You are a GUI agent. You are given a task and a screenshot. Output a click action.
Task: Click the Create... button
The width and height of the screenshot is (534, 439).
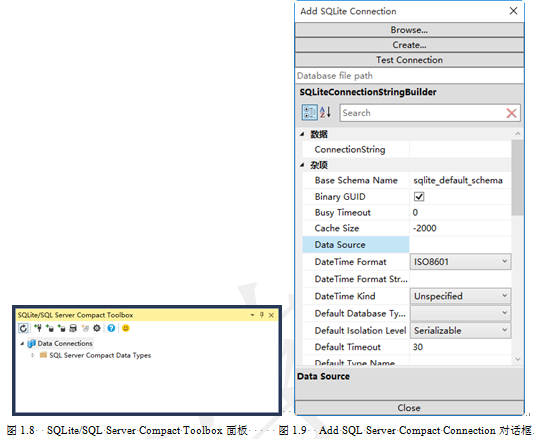409,45
